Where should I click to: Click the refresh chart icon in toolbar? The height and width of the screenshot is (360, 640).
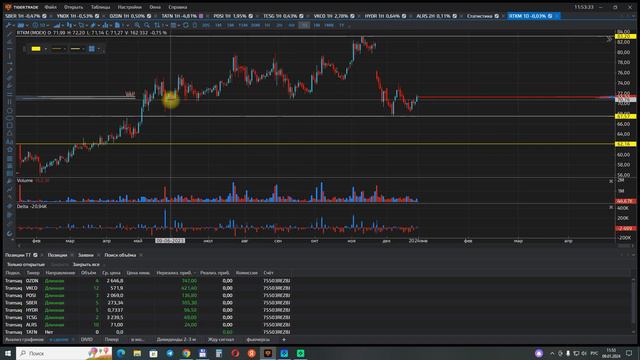pos(186,25)
